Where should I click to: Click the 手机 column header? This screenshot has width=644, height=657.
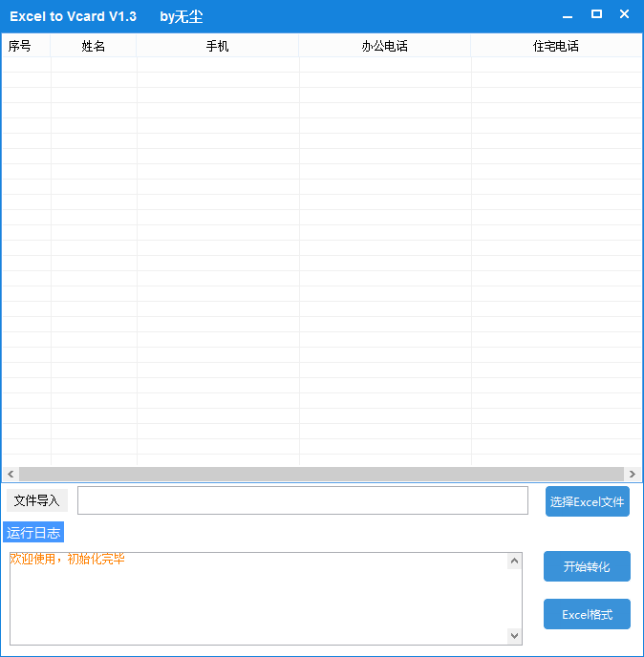point(217,46)
